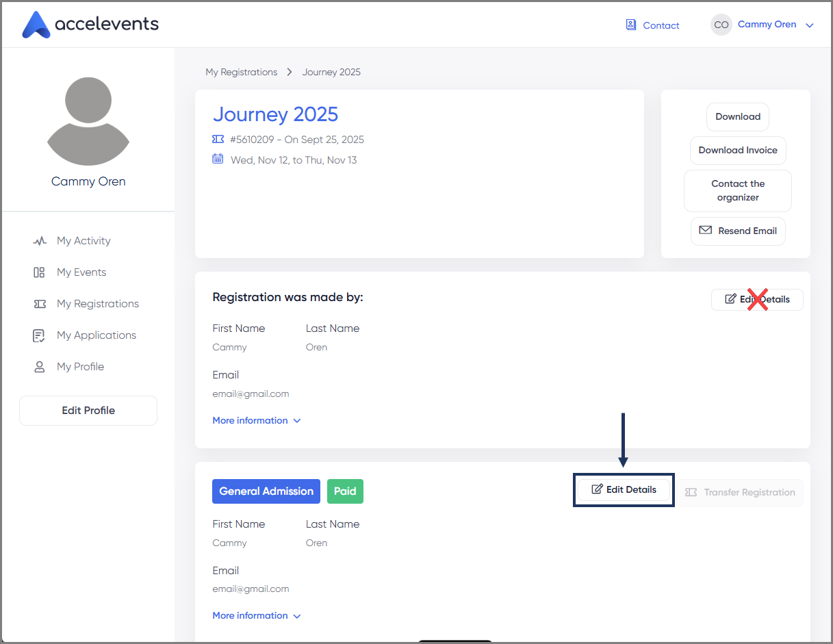
Task: Click the Contact address book icon
Action: [630, 25]
